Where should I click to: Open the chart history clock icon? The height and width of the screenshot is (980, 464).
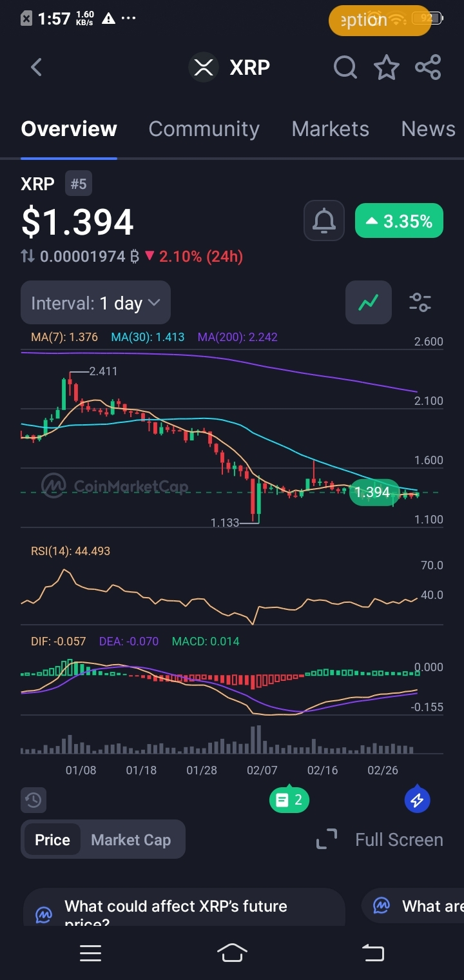(34, 800)
